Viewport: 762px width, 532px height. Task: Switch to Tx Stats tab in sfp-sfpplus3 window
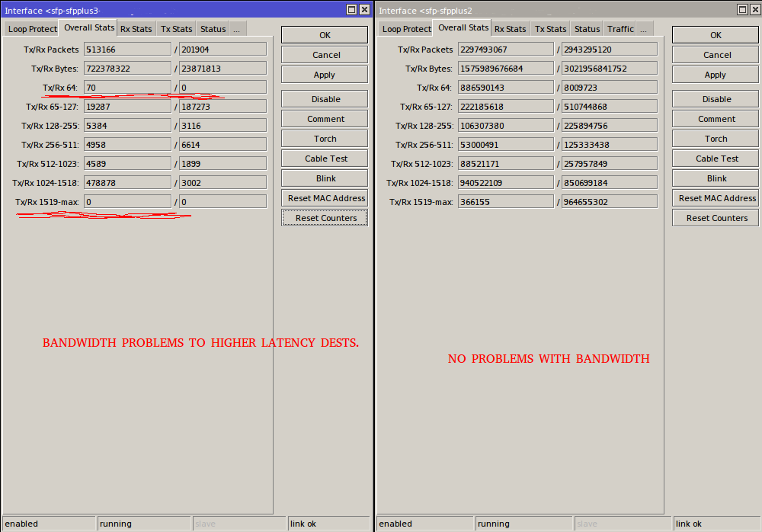point(177,29)
